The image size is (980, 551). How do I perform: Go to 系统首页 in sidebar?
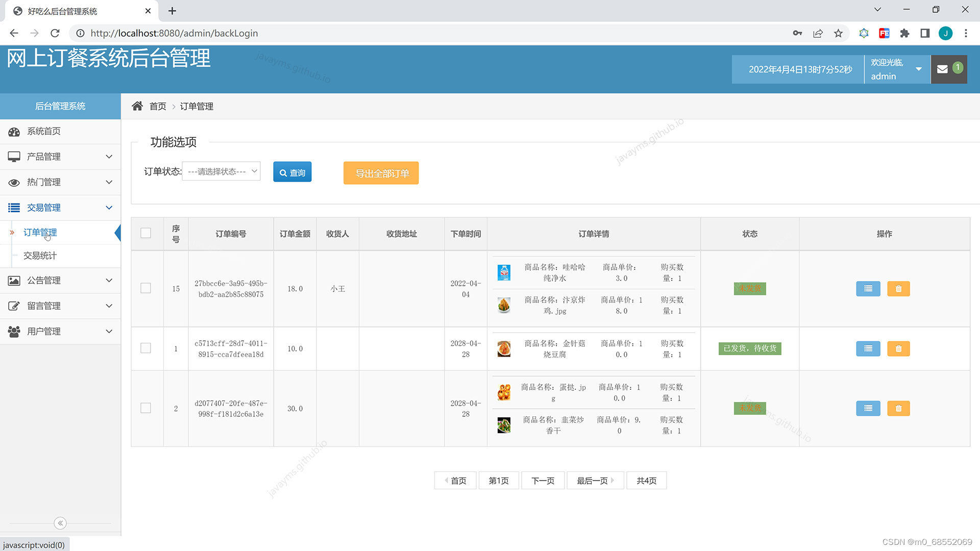coord(44,131)
